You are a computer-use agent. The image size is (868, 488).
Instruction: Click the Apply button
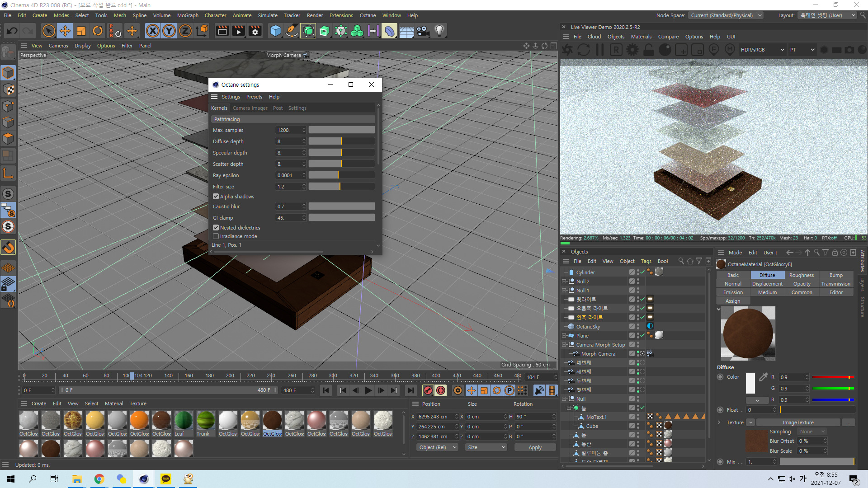(x=535, y=447)
